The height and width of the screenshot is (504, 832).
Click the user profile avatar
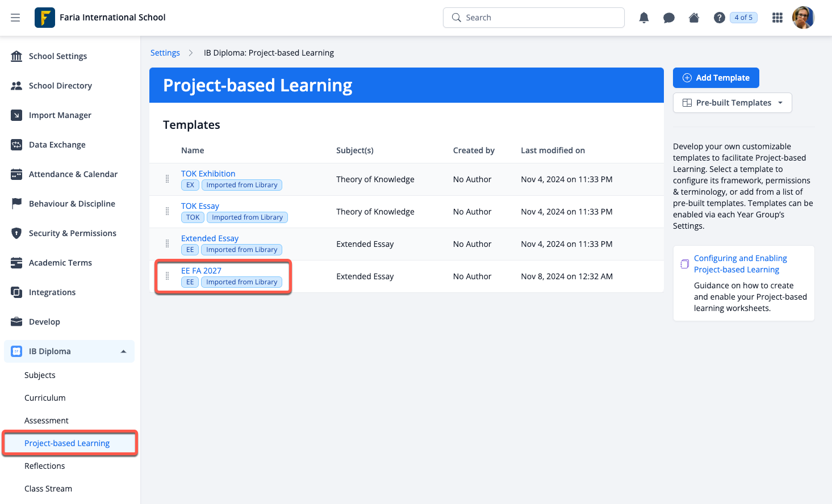(803, 18)
